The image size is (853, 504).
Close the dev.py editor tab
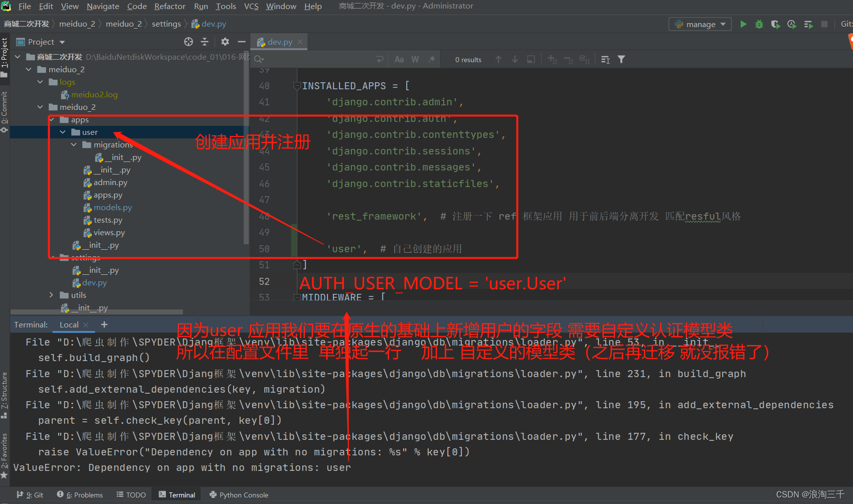[300, 42]
